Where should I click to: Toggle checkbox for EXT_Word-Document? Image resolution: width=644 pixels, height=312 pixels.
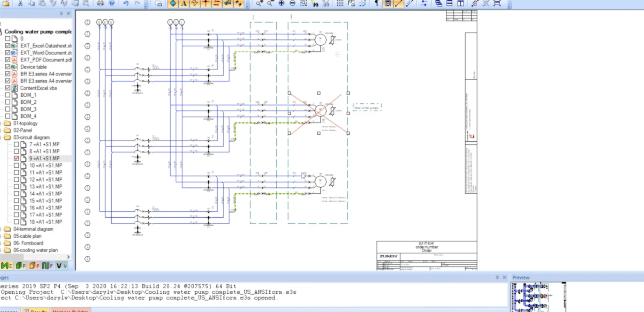click(8, 53)
